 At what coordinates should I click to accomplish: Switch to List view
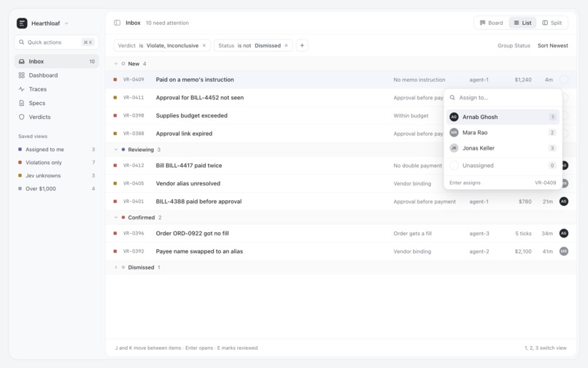click(x=523, y=23)
